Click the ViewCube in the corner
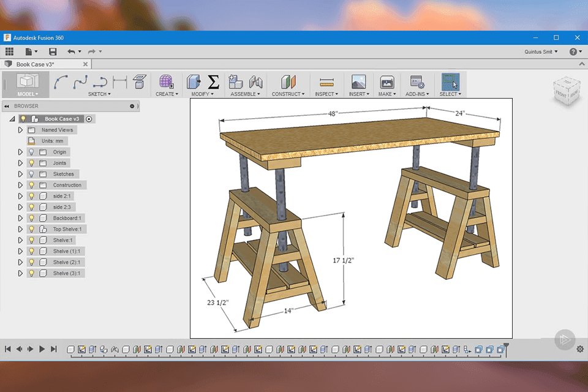 [567, 91]
